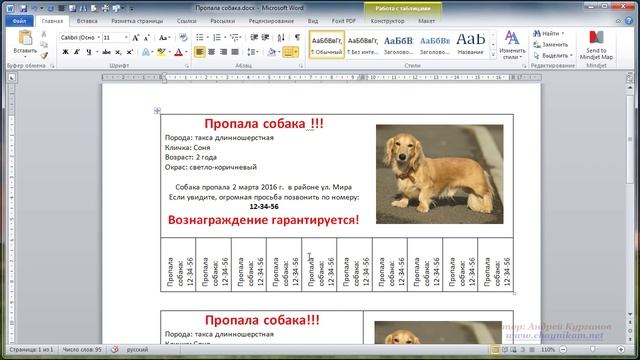Viewport: 640px width, 360px height.
Task: Switch to the Макет table tab
Action: point(426,21)
